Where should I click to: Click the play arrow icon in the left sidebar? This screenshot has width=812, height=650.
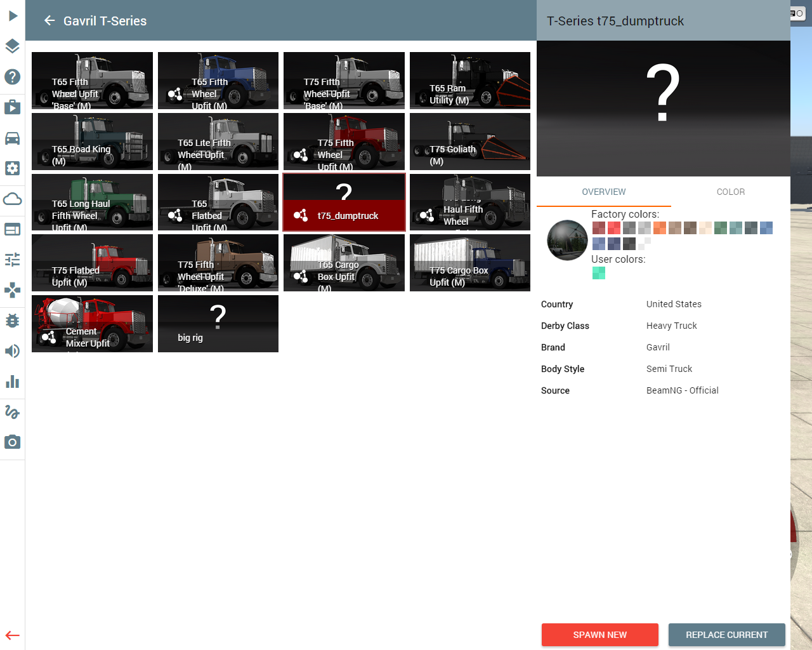click(x=13, y=16)
